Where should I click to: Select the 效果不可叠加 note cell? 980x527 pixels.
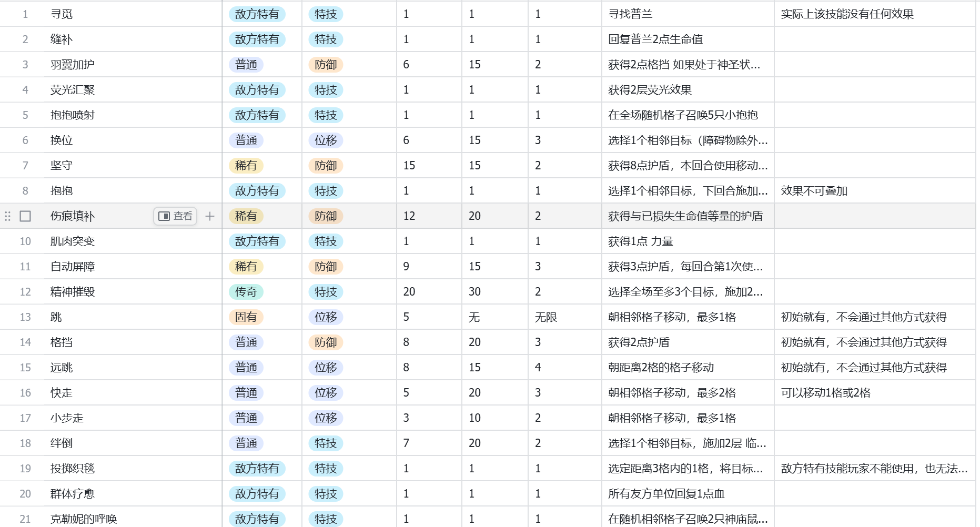pos(875,191)
